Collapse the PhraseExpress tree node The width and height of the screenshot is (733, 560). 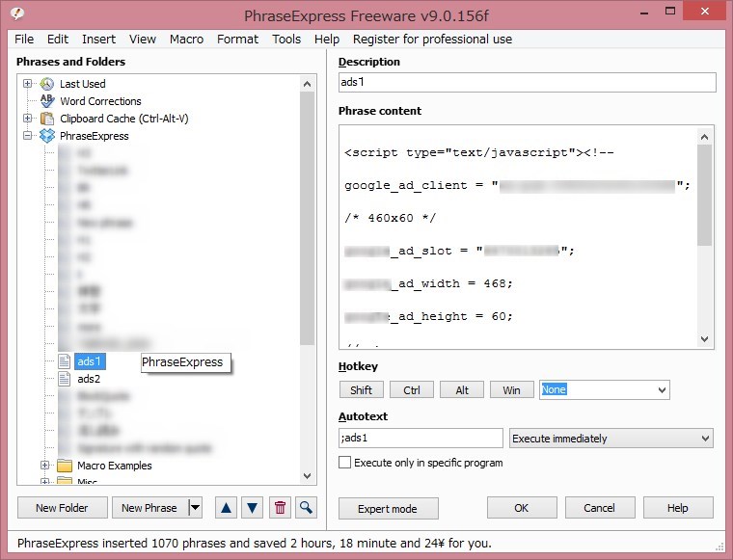[x=28, y=136]
